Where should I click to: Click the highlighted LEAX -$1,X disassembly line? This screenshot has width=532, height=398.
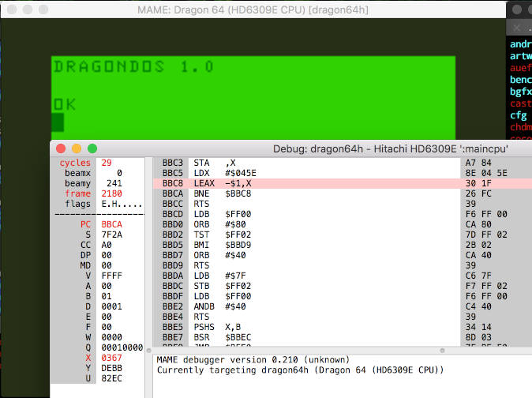[343, 183]
